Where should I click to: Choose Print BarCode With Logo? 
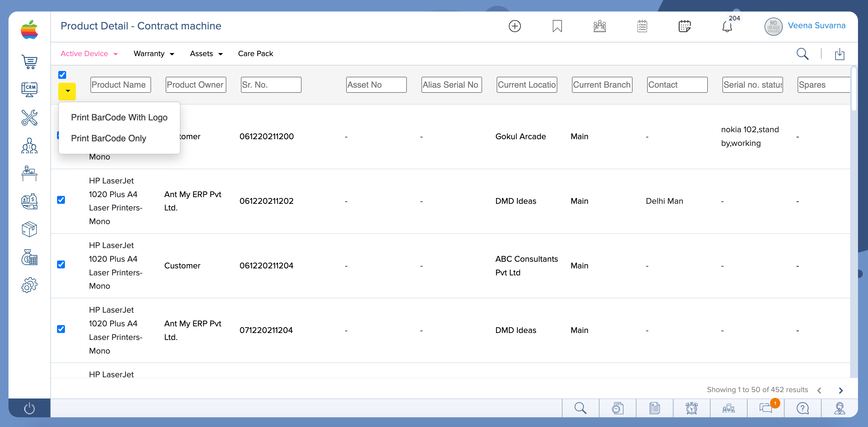(x=119, y=117)
